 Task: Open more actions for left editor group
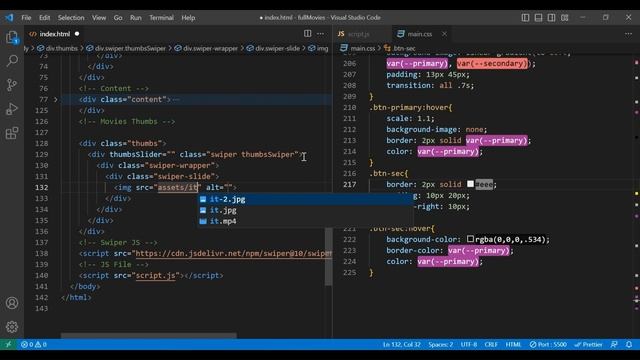pyautogui.click(x=320, y=34)
